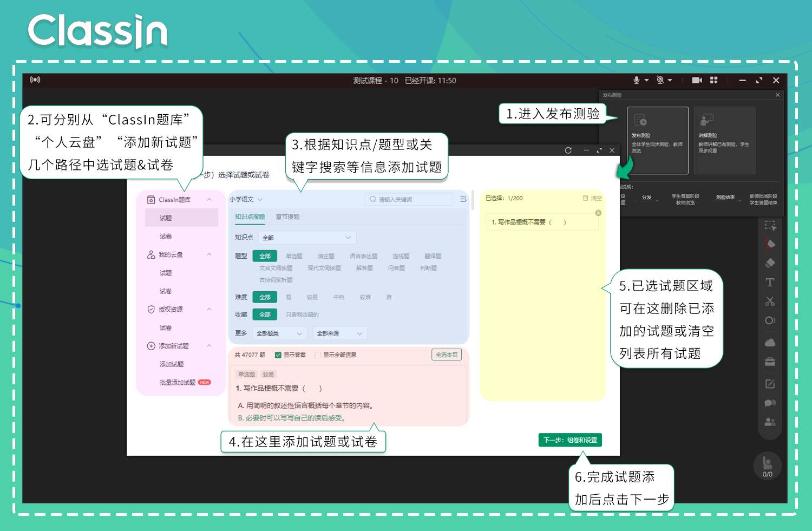Click the 我的云盘 person-cloud icon
Screen dimensions: 812x531
click(151, 254)
